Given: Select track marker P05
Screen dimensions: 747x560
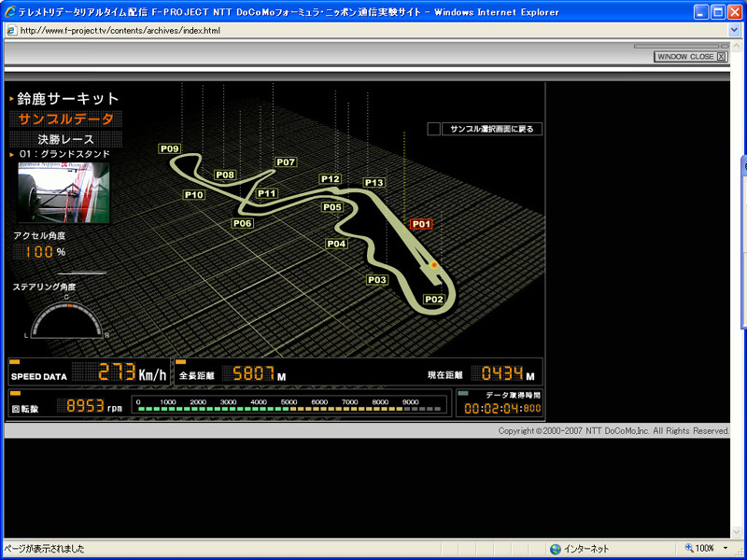Looking at the screenshot, I should click(x=332, y=206).
